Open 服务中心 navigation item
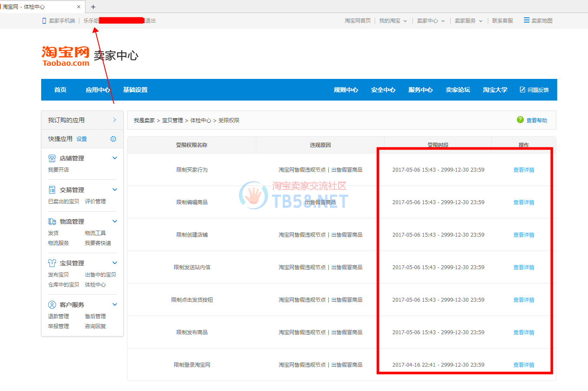The image size is (588, 391). [421, 90]
